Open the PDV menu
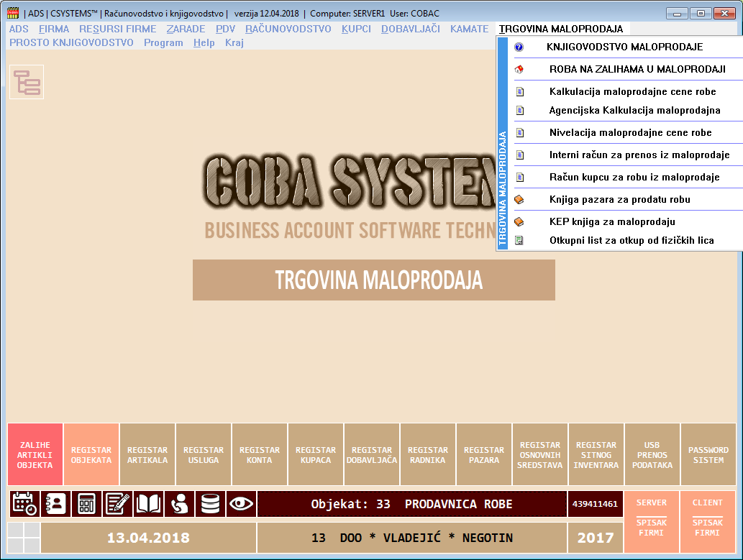Image resolution: width=743 pixels, height=560 pixels. click(x=226, y=29)
